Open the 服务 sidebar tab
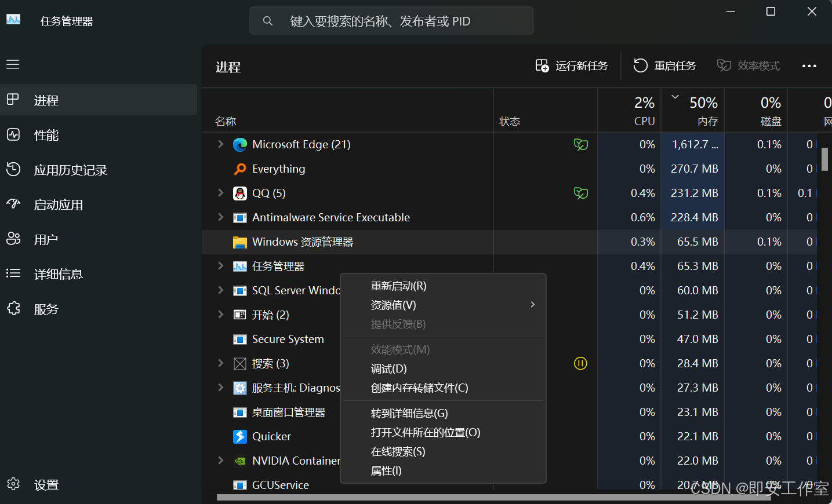This screenshot has width=832, height=504. coord(99,309)
